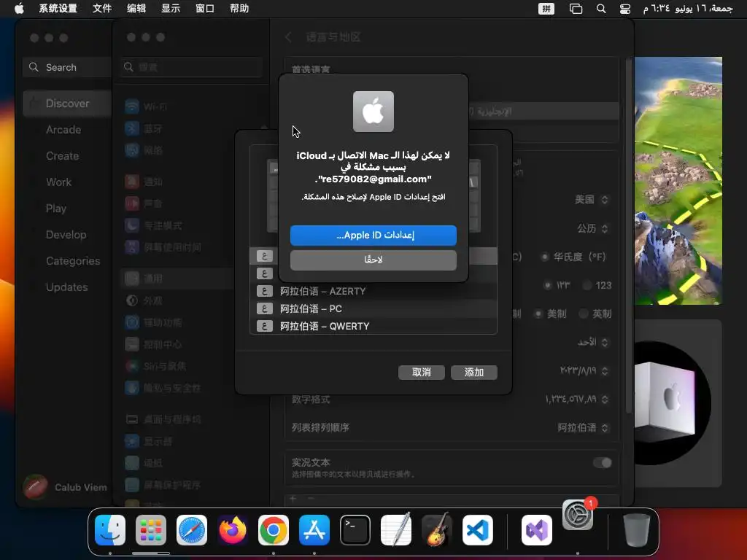Open the الأحد first weekday dropdown
This screenshot has width=747, height=560.
point(592,343)
